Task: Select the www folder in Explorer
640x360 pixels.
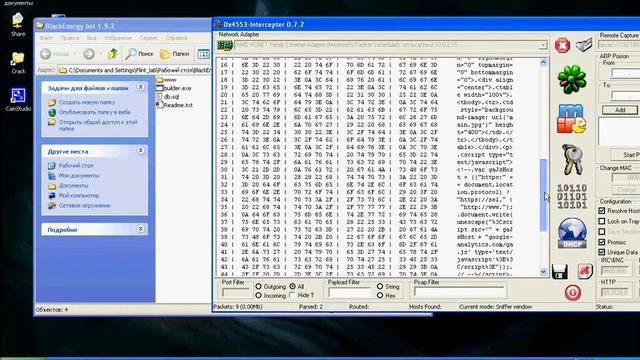Action: pos(167,80)
